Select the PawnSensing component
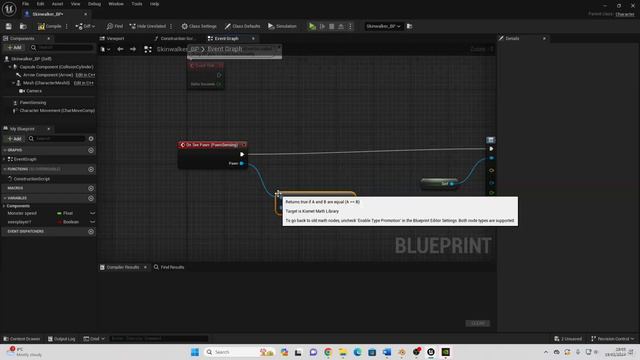This screenshot has height=360, width=640. (x=33, y=102)
